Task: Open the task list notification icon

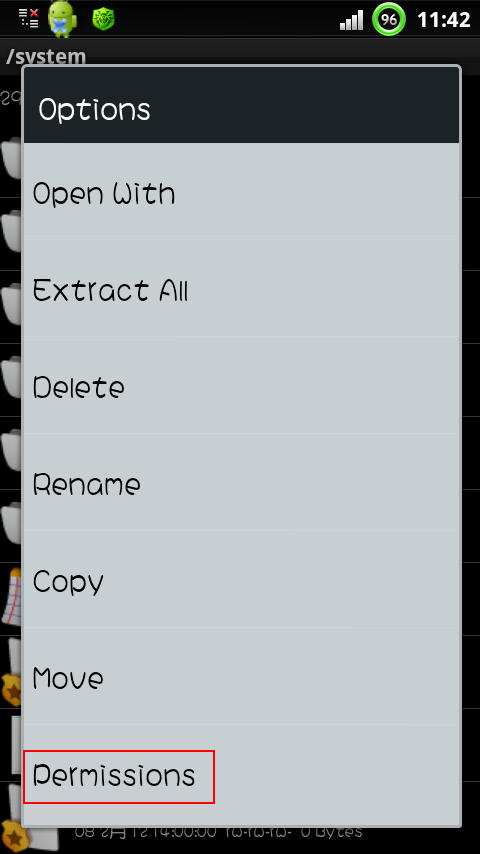Action: pyautogui.click(x=28, y=18)
